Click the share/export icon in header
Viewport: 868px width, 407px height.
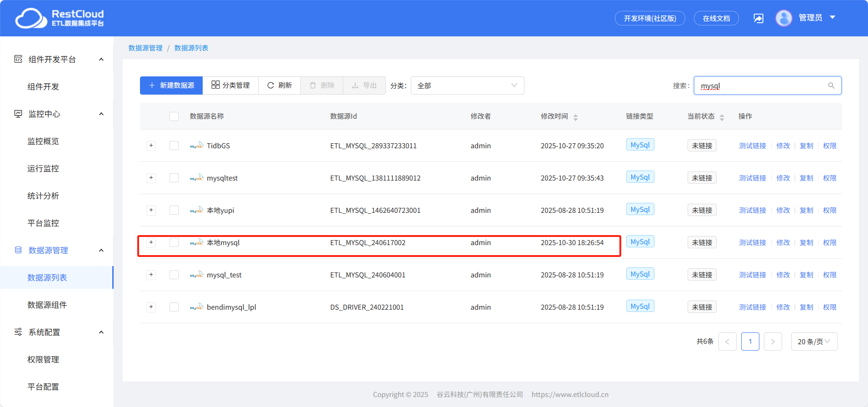pyautogui.click(x=758, y=18)
